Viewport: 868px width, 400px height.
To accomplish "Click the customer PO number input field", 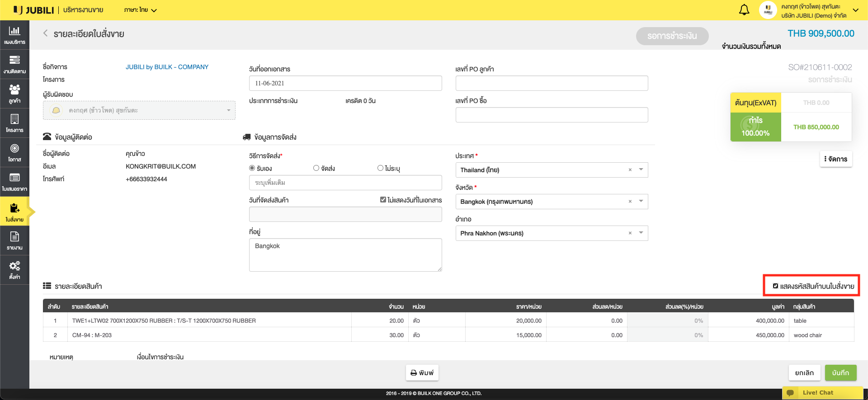I will coord(552,83).
